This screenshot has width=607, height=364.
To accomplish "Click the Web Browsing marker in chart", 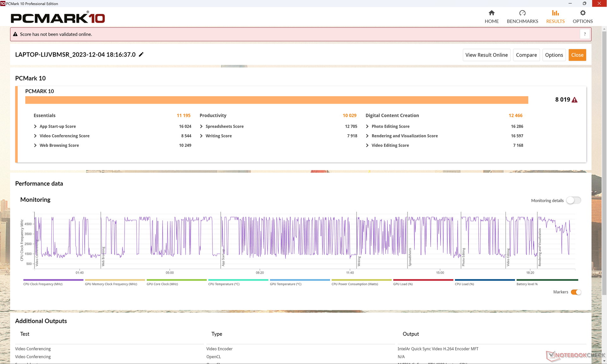I will 103,256.
